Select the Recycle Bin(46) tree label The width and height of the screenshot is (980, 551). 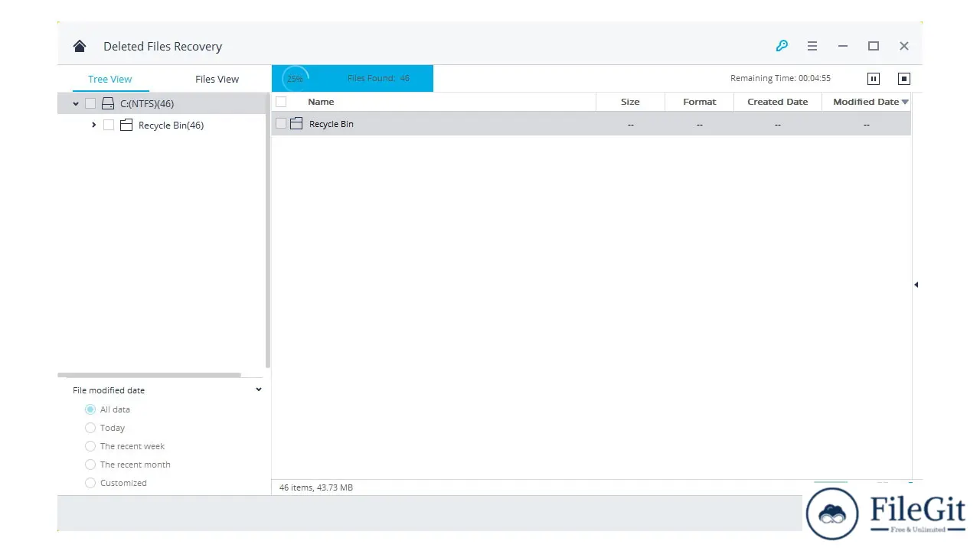[x=171, y=125]
